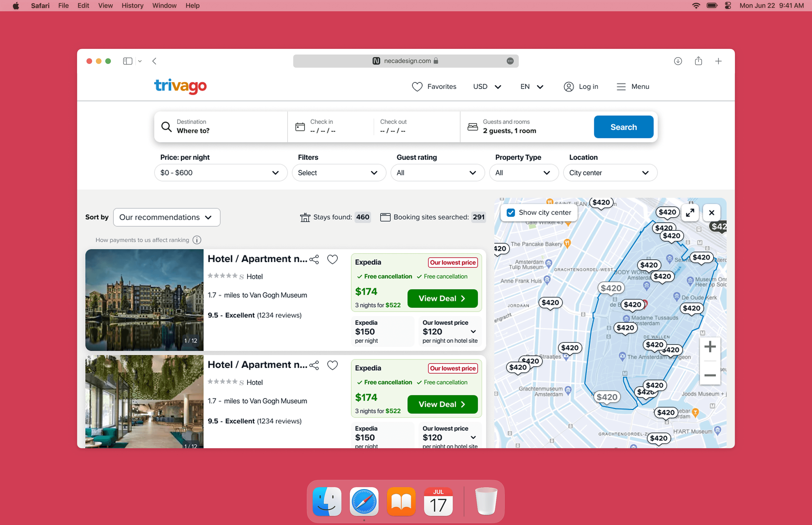
Task: Open Finder from the dock
Action: (327, 501)
